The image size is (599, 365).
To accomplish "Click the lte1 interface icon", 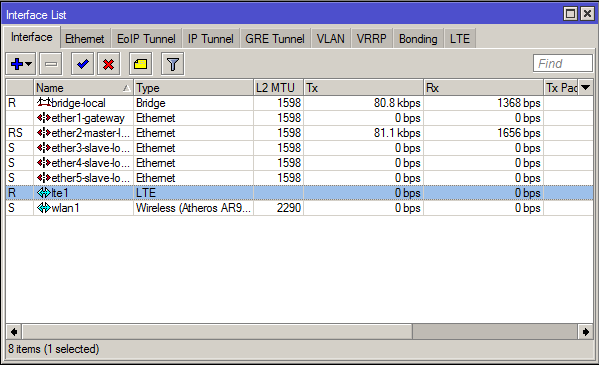I will tap(44, 193).
